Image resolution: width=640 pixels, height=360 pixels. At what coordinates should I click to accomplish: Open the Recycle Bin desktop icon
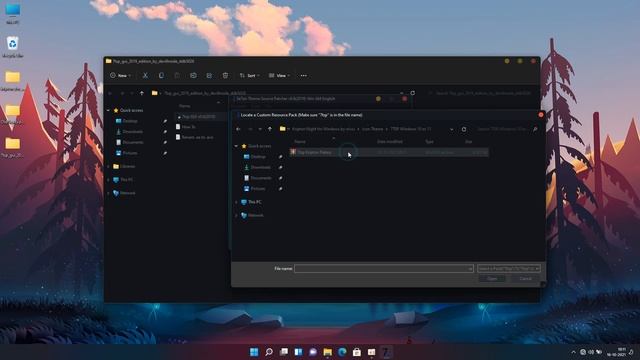pyautogui.click(x=13, y=47)
